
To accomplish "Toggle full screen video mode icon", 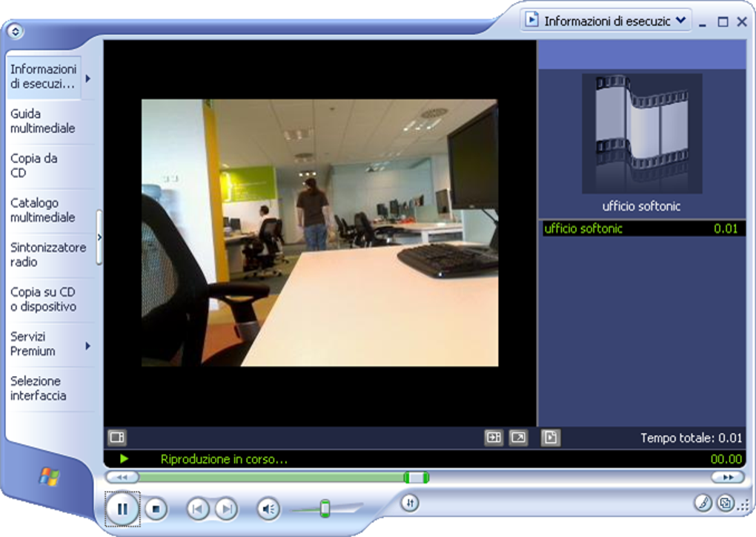I will (519, 438).
